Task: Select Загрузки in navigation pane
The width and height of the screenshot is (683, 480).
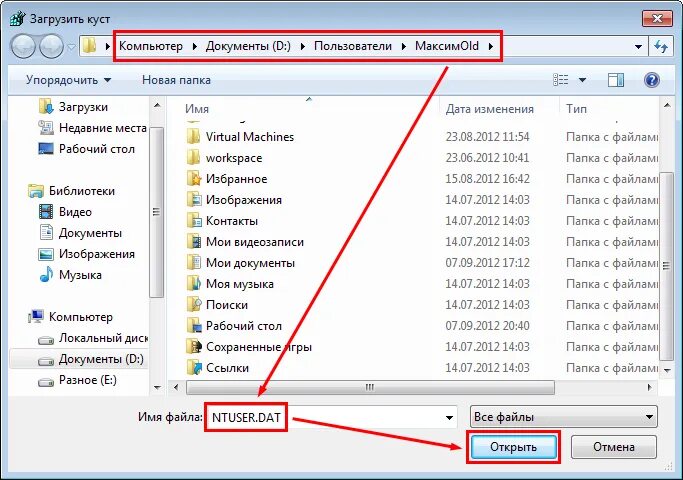Action: 73,107
